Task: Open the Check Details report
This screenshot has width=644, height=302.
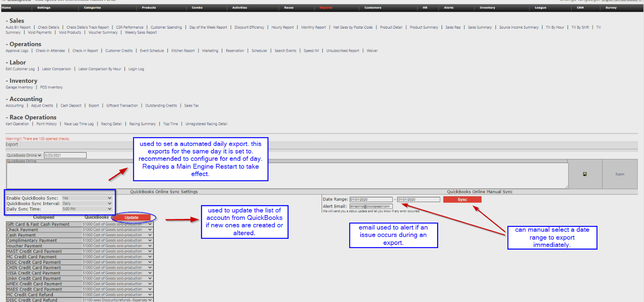Action: coord(48,27)
